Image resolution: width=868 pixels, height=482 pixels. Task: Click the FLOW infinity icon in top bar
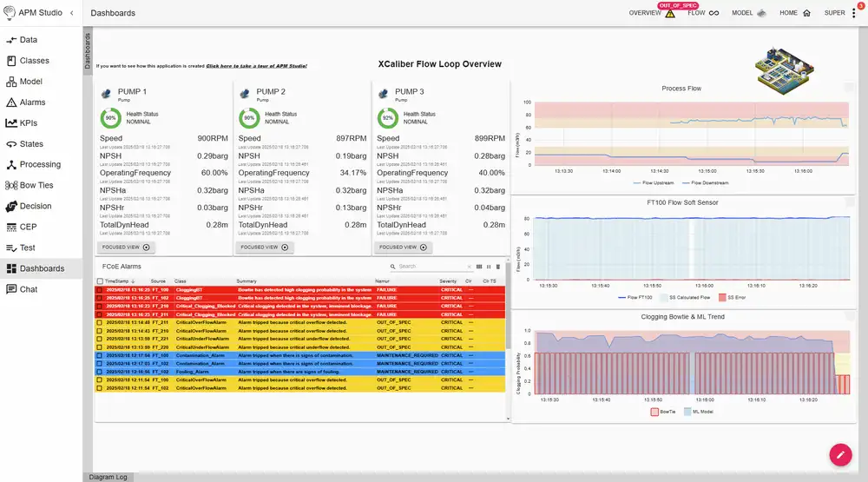[x=714, y=13]
